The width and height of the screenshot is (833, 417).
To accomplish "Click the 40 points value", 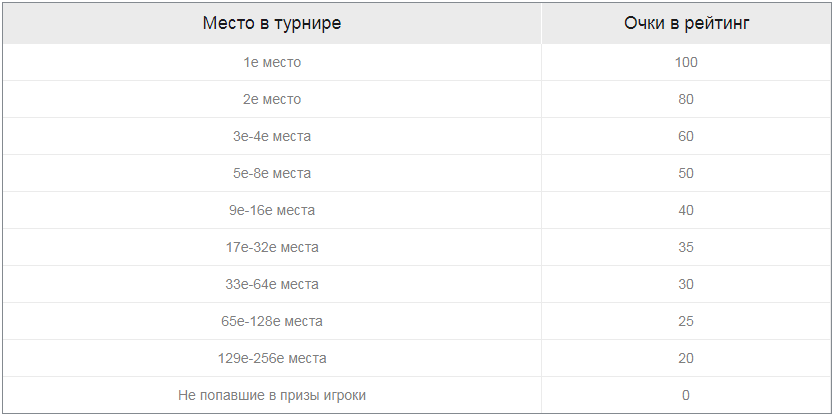I will point(686,210).
